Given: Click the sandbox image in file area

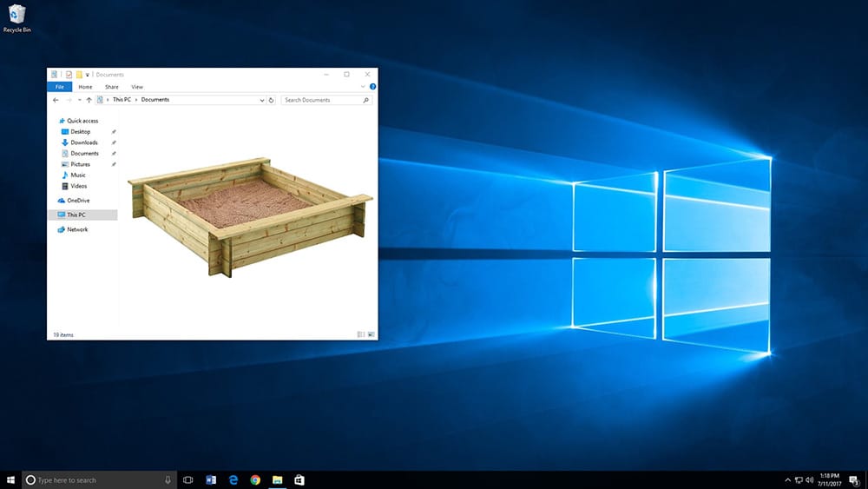Looking at the screenshot, I should (x=250, y=217).
